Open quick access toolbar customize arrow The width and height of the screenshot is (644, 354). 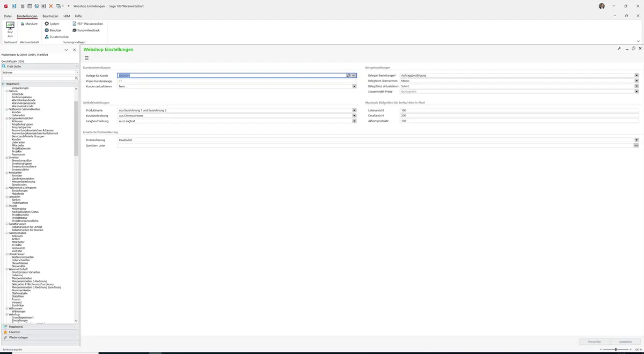coord(68,6)
